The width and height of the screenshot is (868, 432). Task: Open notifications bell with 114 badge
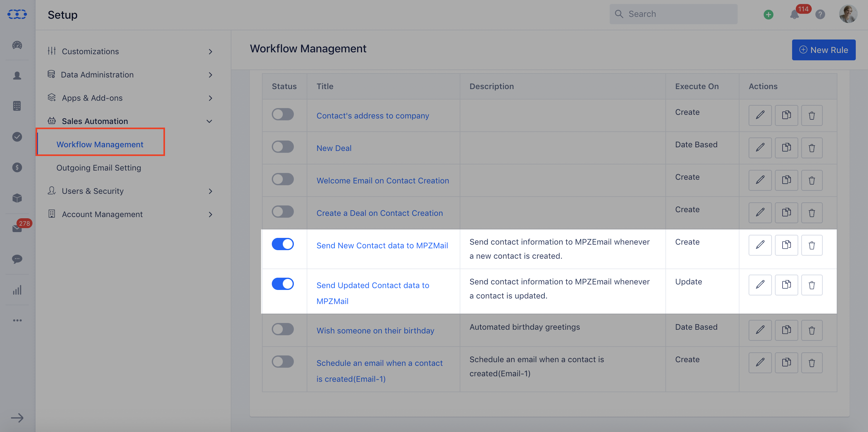click(x=794, y=14)
